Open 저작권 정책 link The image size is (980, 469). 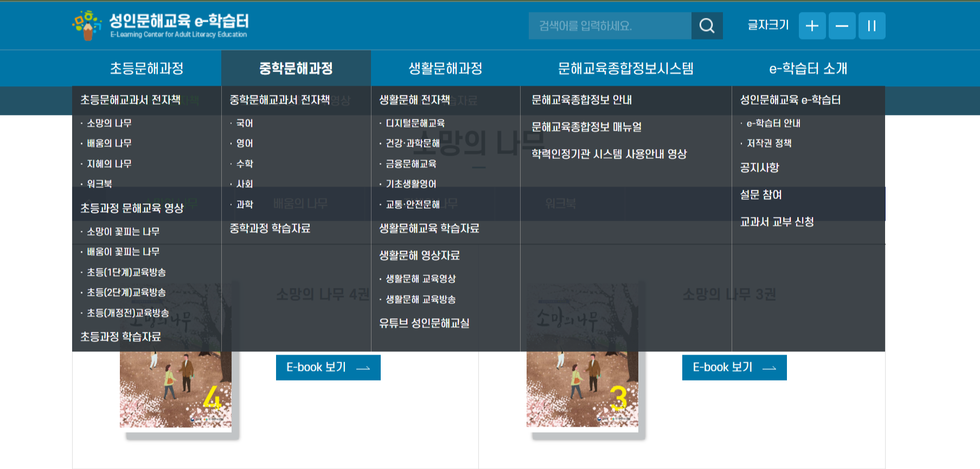(x=769, y=143)
